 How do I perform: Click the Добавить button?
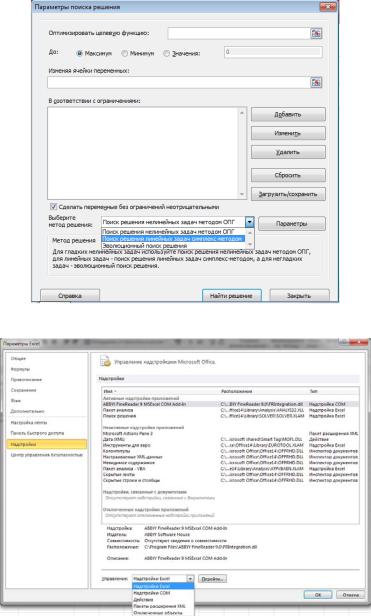tap(288, 114)
